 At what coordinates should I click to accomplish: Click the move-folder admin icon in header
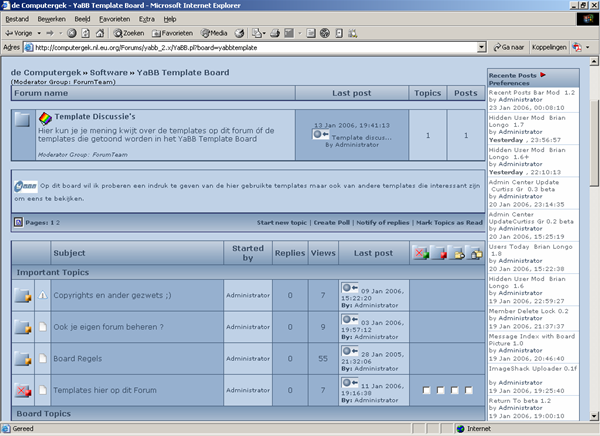[457, 254]
